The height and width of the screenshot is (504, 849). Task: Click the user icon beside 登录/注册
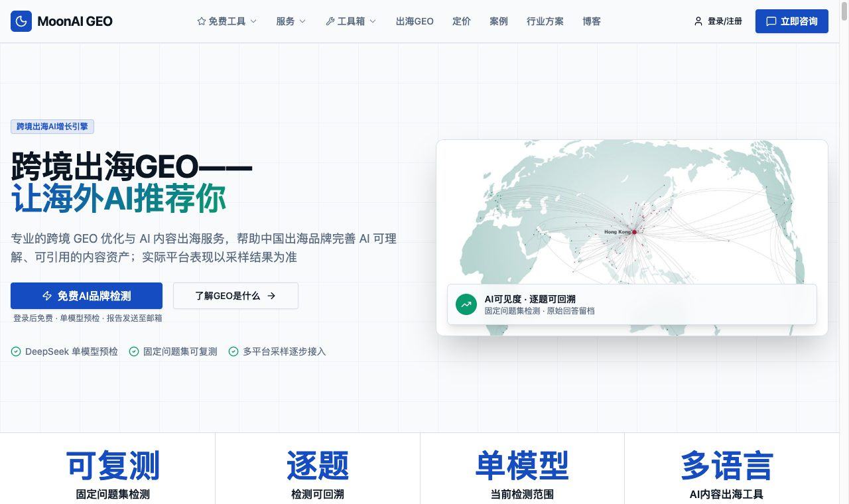coord(698,21)
